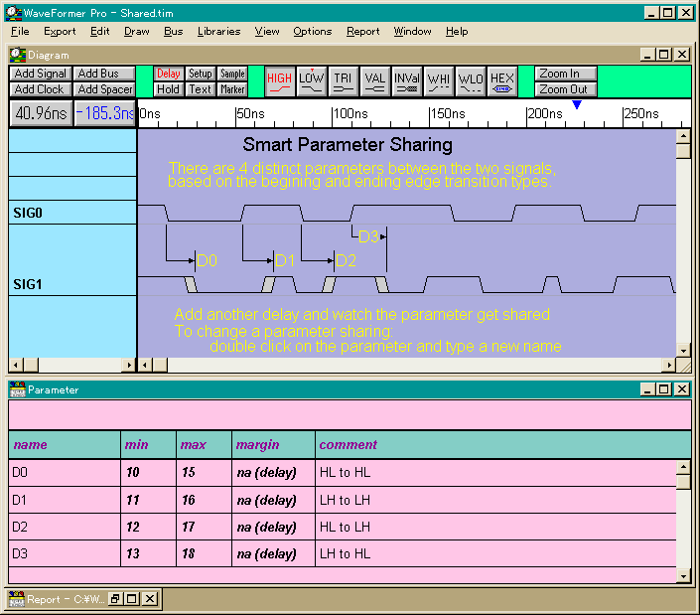Screen dimensions: 700x615
Task: Toggle the Marker mode button
Action: click(x=232, y=89)
